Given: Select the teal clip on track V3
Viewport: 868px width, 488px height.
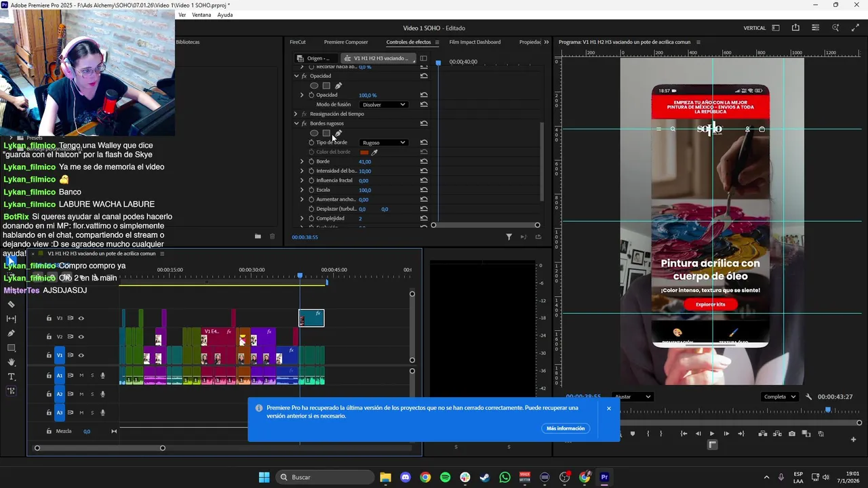Looking at the screenshot, I should [311, 318].
